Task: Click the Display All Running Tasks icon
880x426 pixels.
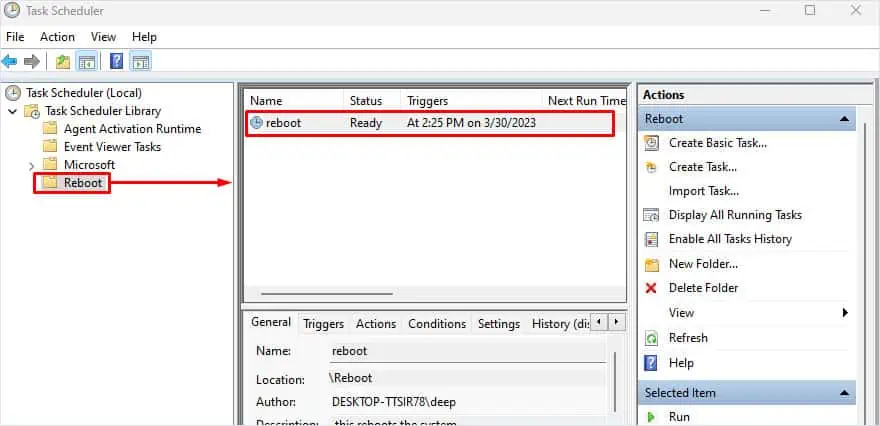Action: [x=651, y=215]
